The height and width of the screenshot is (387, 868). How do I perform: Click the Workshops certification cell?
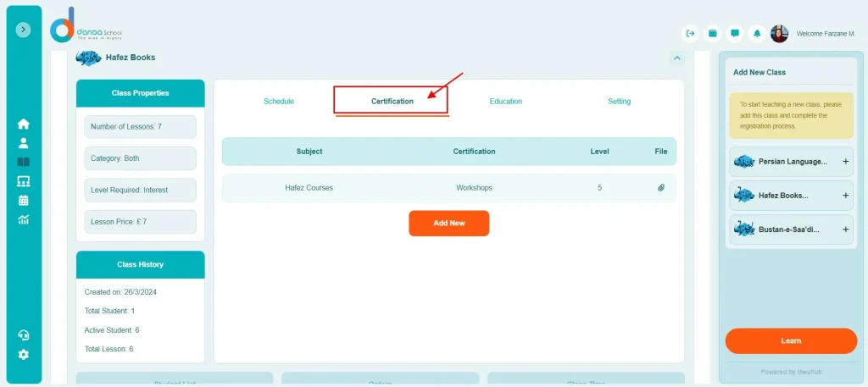pyautogui.click(x=474, y=188)
